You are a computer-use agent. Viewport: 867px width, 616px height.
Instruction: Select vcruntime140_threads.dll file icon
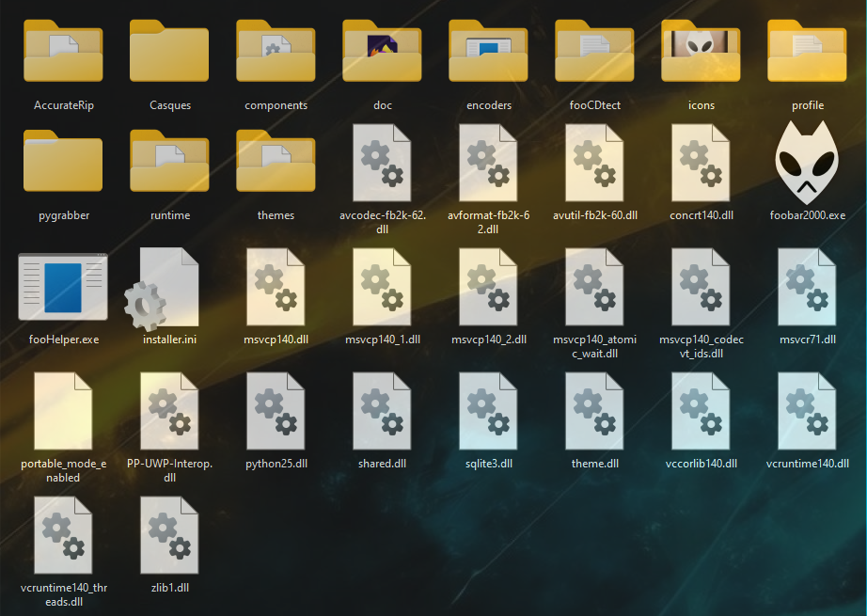[63, 535]
